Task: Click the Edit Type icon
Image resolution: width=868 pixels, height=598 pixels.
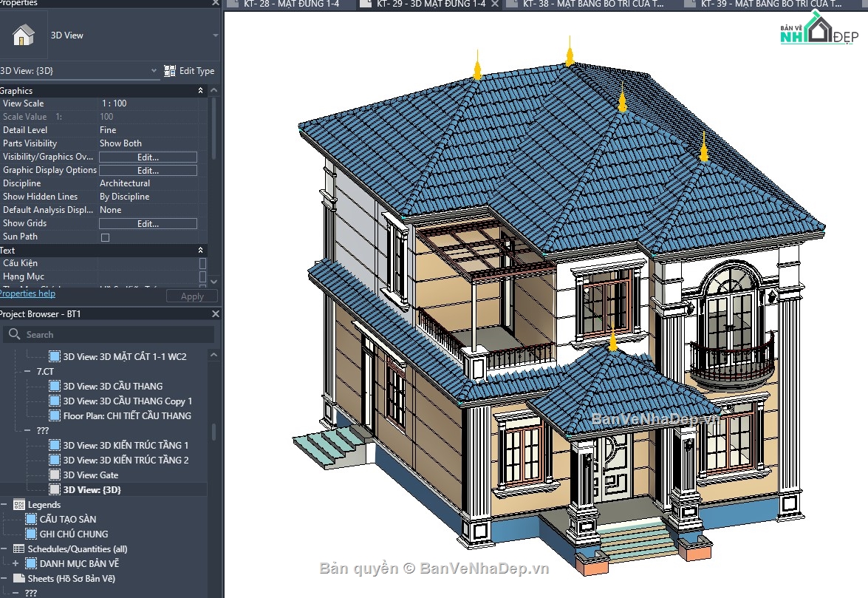Action: pos(170,71)
